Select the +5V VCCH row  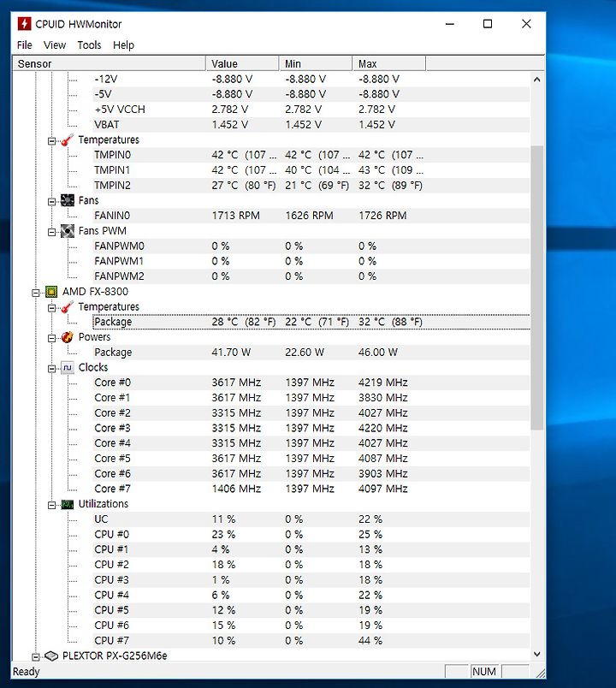click(x=311, y=110)
